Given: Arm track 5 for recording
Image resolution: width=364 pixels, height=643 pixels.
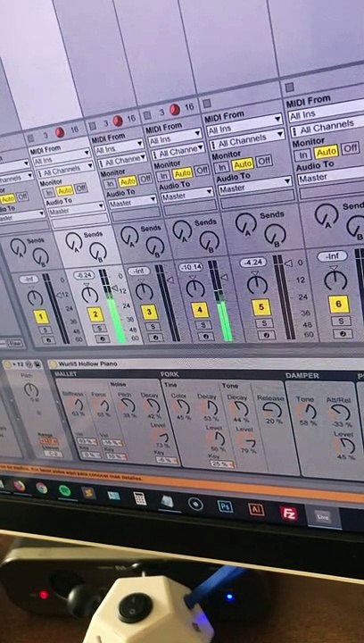Looking at the screenshot, I should (266, 335).
